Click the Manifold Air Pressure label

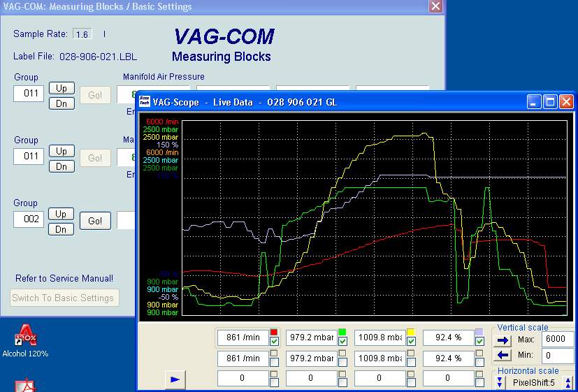click(164, 77)
